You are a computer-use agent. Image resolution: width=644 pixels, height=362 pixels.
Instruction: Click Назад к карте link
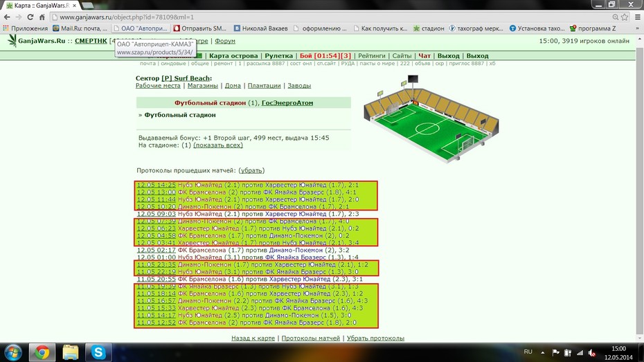(x=253, y=338)
